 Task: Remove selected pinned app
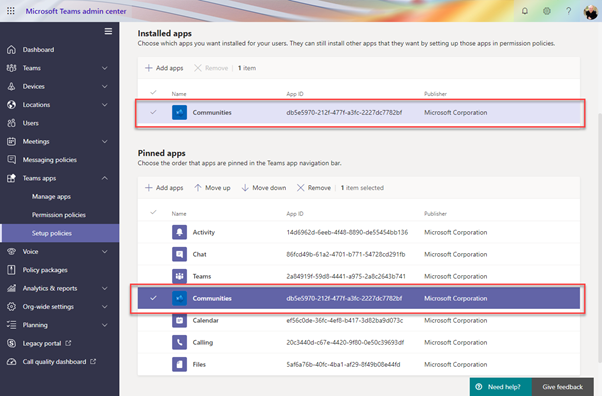[x=314, y=187]
